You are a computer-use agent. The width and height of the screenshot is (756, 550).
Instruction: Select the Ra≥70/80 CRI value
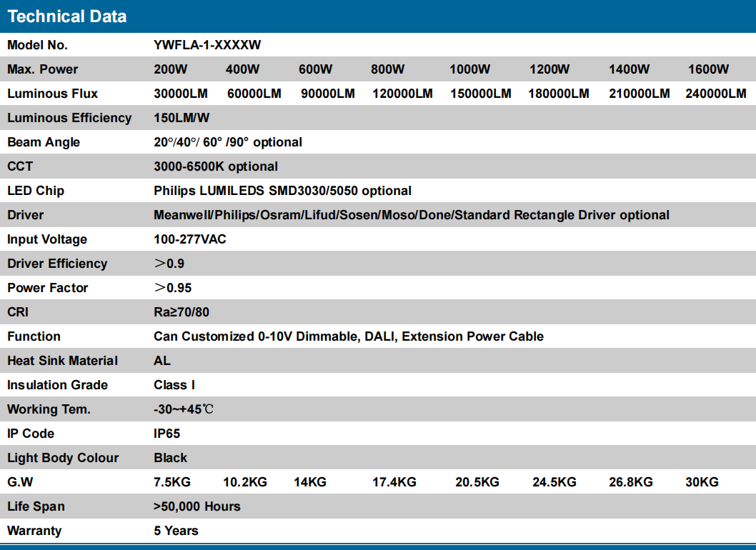coord(181,312)
